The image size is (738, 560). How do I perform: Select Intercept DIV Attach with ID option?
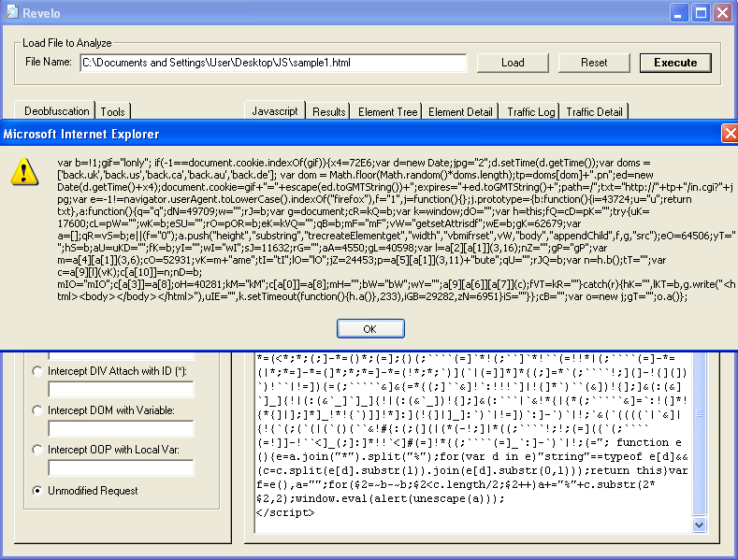click(37, 371)
